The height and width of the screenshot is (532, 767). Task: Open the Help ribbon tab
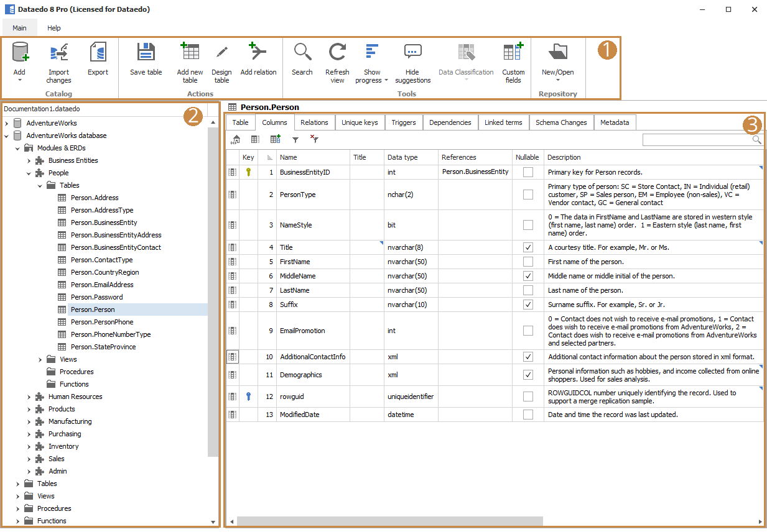point(54,28)
